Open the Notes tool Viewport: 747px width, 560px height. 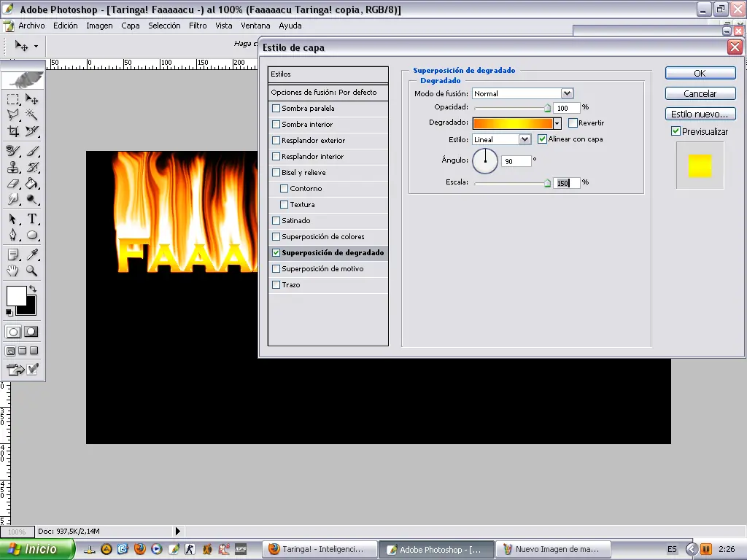tap(13, 254)
